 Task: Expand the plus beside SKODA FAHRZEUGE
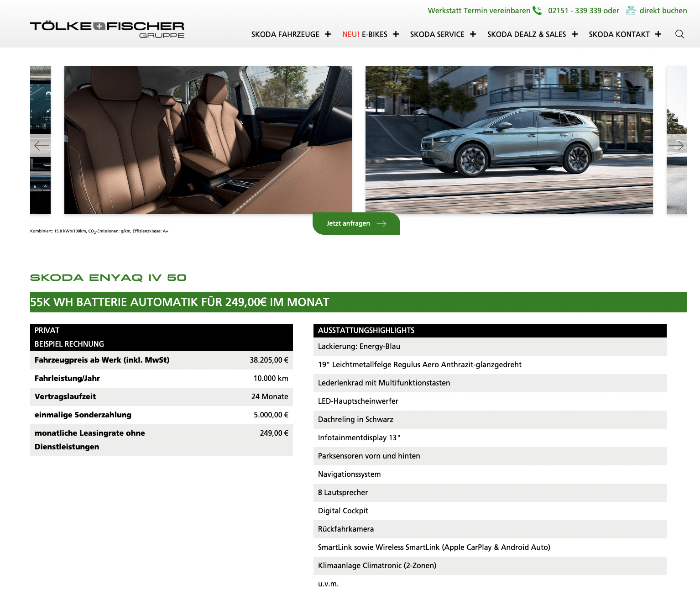pyautogui.click(x=328, y=34)
